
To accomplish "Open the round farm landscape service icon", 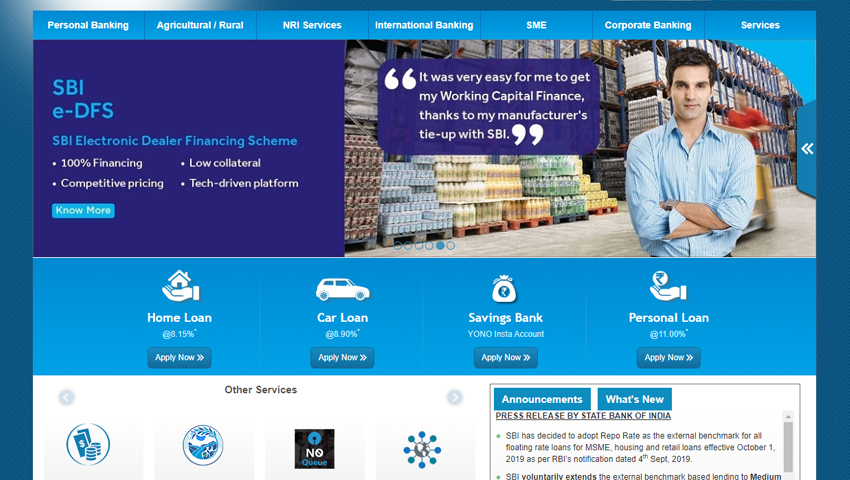I will pyautogui.click(x=203, y=445).
